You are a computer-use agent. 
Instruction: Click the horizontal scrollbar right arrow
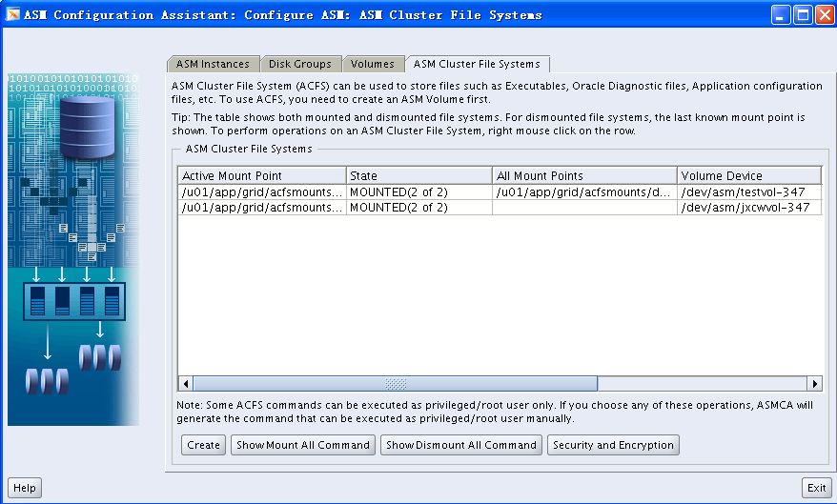814,383
